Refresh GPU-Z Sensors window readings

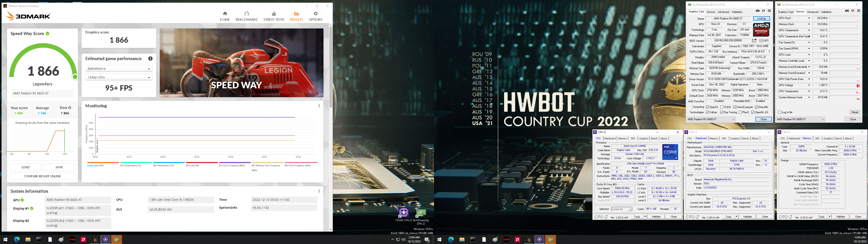[x=852, y=11]
